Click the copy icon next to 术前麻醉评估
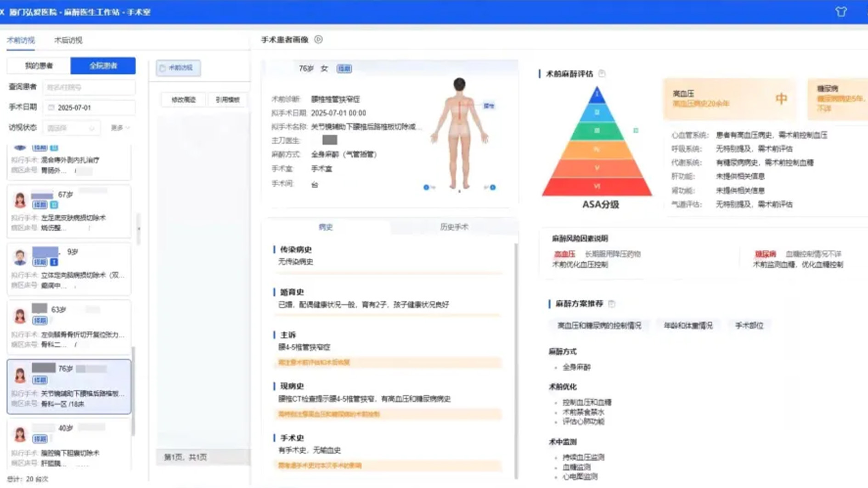The width and height of the screenshot is (868, 488). click(602, 73)
